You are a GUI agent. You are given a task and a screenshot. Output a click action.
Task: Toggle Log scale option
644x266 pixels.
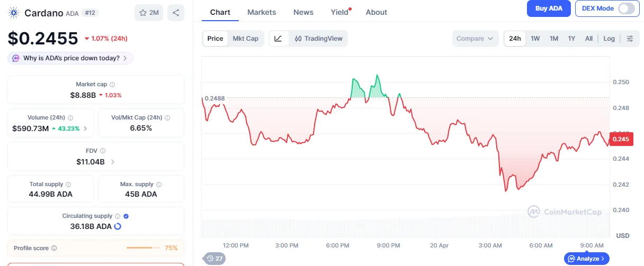tap(609, 39)
